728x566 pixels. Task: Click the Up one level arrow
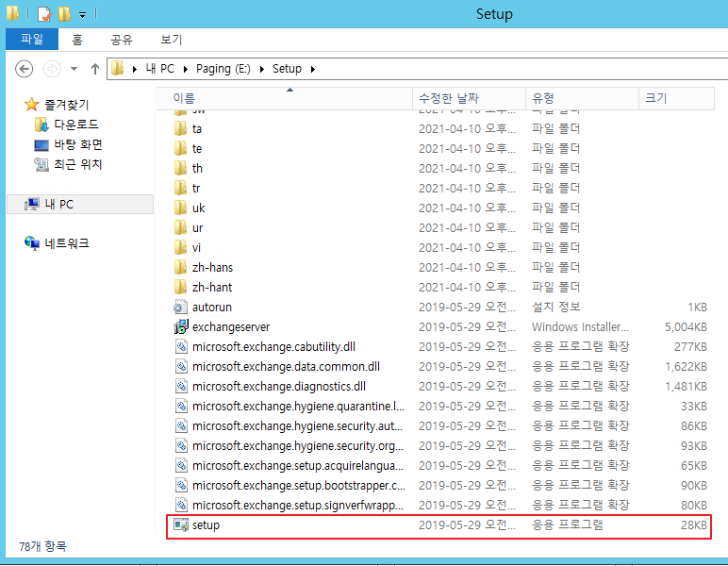coord(95,69)
